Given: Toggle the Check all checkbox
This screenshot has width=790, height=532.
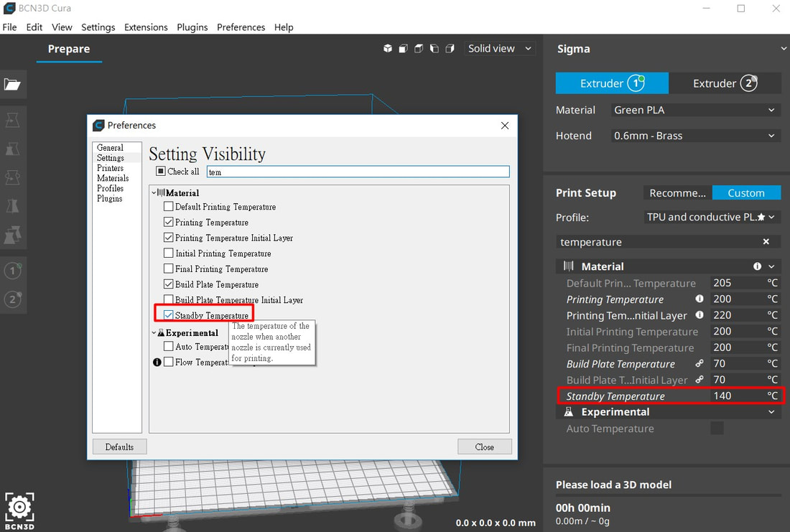Looking at the screenshot, I should tap(161, 172).
